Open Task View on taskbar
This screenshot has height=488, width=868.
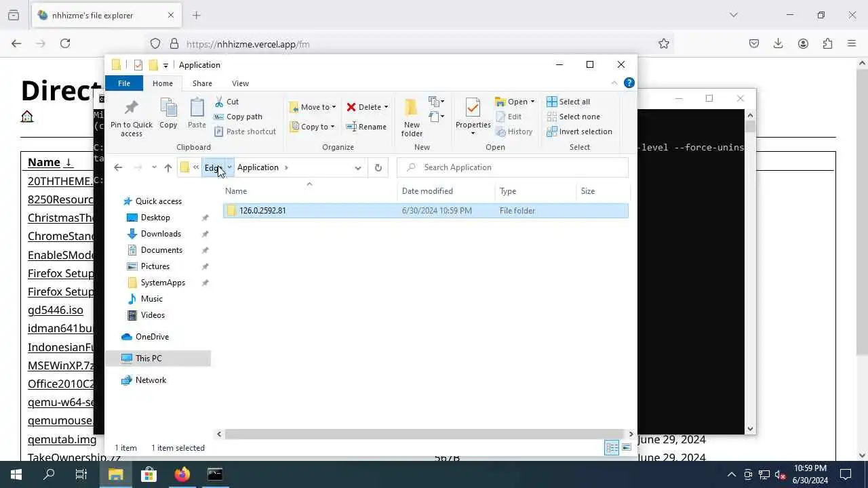click(x=81, y=474)
